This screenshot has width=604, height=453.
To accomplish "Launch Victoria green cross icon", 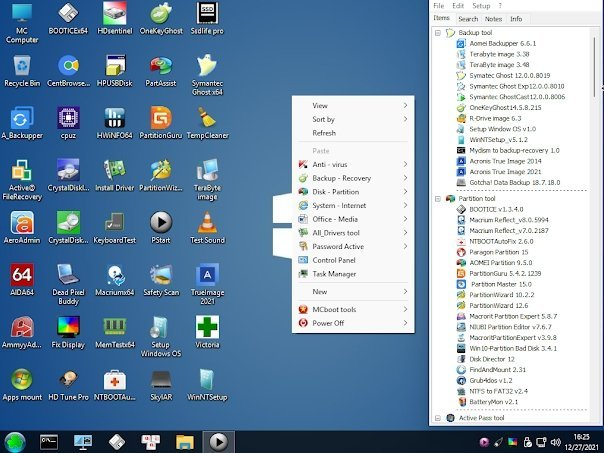I will tap(207, 332).
